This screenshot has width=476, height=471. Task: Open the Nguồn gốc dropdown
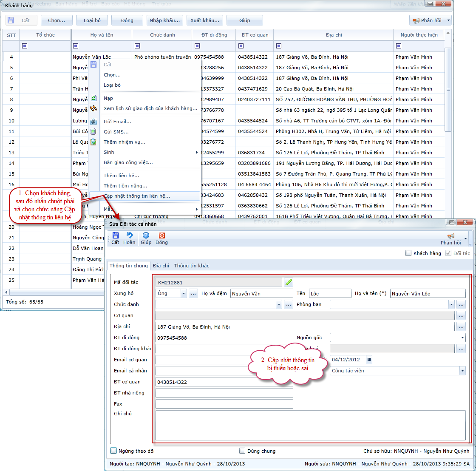(x=462, y=338)
